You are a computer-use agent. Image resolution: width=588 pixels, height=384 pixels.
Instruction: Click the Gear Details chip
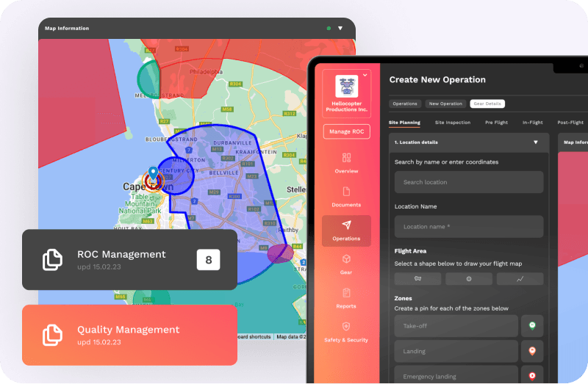coord(487,104)
